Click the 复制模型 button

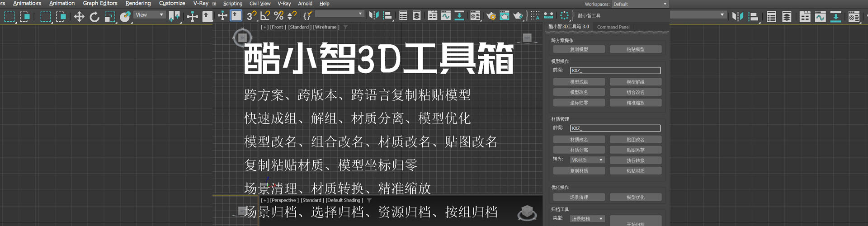[579, 49]
